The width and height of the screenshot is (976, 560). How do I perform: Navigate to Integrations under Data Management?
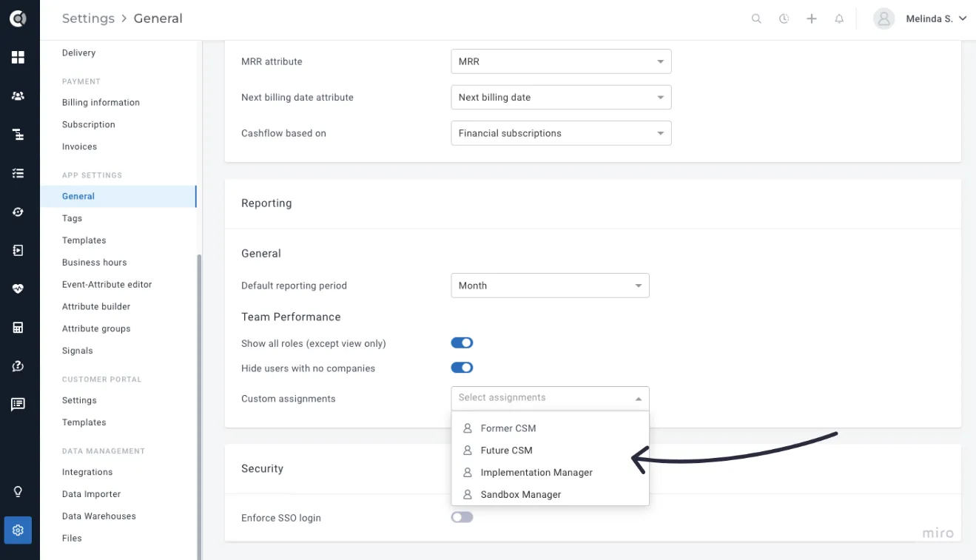(x=87, y=472)
